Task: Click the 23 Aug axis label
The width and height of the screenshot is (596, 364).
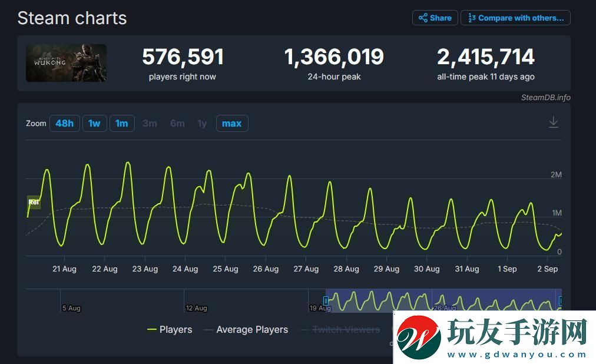Action: point(145,269)
